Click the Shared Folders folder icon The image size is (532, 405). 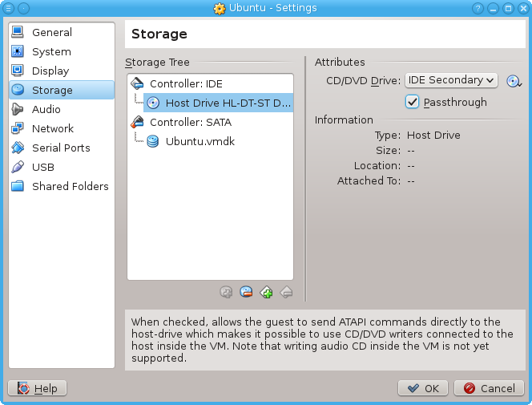(x=18, y=186)
